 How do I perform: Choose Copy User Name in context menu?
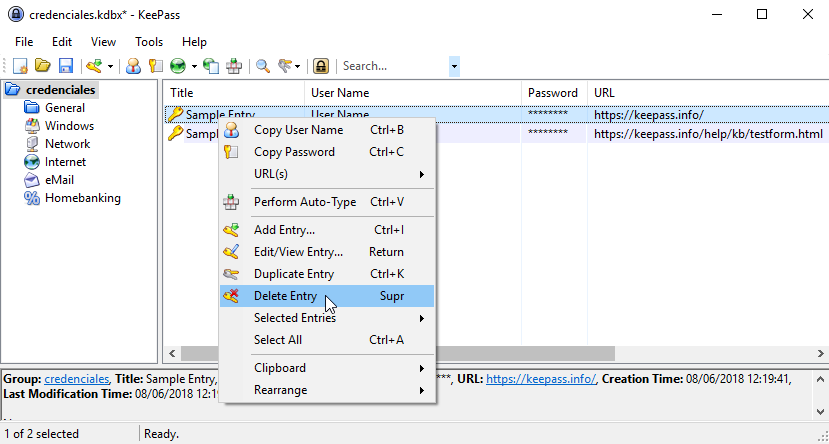(x=327, y=130)
